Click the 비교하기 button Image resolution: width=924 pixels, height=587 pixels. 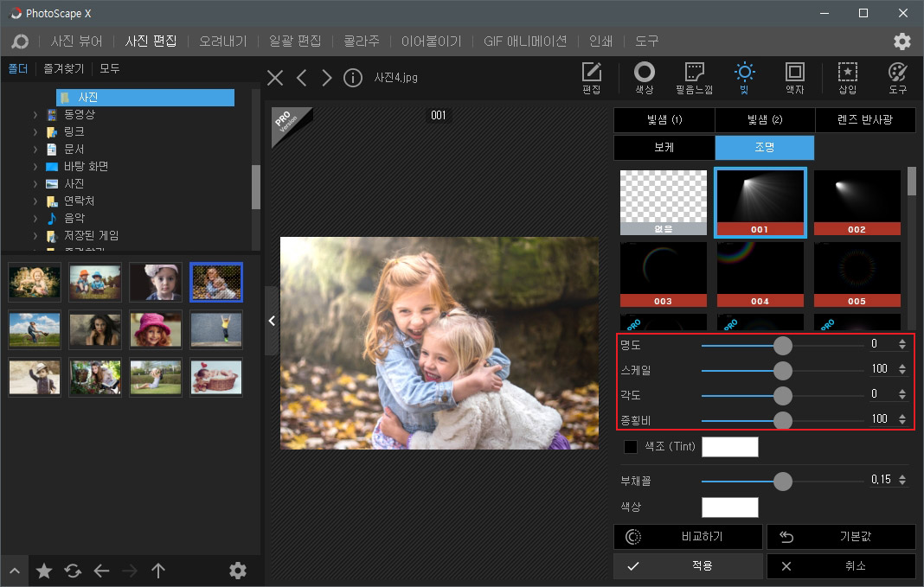688,537
